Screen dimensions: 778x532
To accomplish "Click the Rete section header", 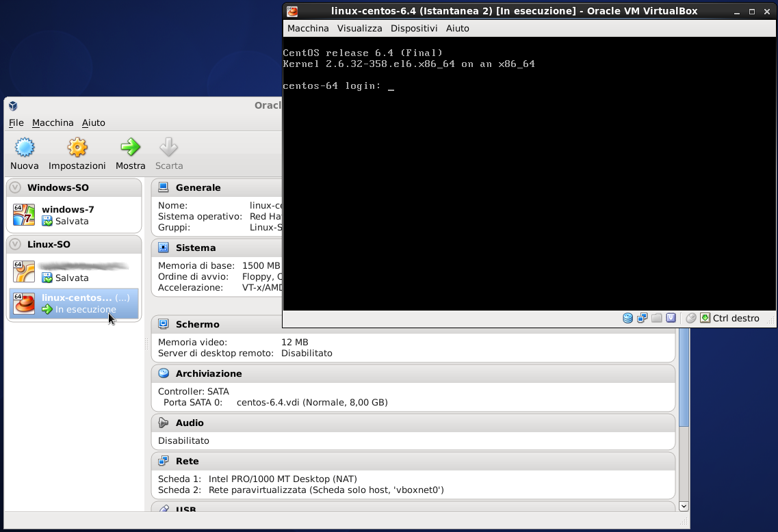I will pyautogui.click(x=187, y=461).
